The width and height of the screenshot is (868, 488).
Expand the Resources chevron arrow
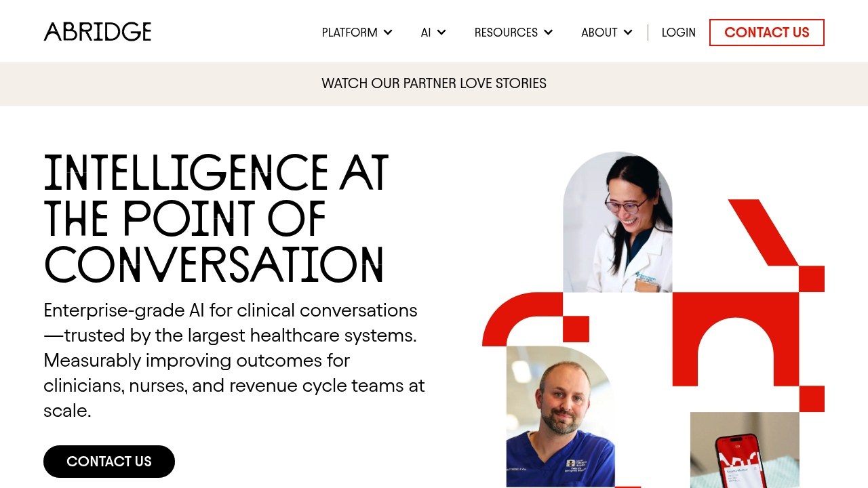pos(548,33)
